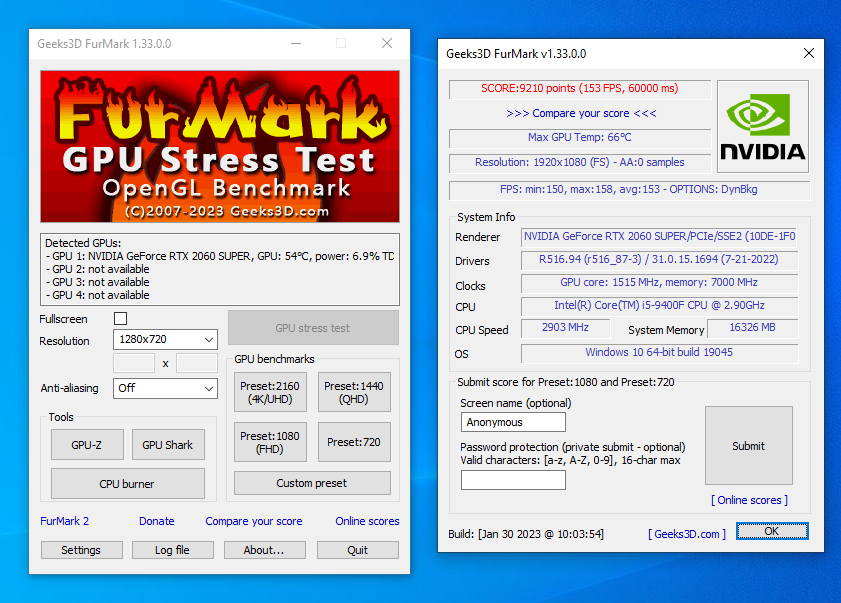Click the GPU core: 1515 MHz field
Image resolution: width=841 pixels, height=603 pixels.
click(x=659, y=283)
